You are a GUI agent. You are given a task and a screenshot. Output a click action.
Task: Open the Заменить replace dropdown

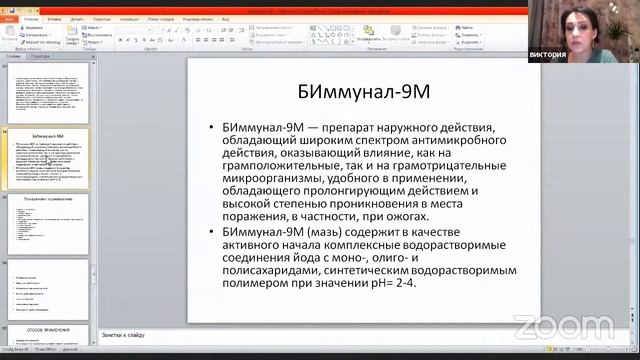[469, 35]
